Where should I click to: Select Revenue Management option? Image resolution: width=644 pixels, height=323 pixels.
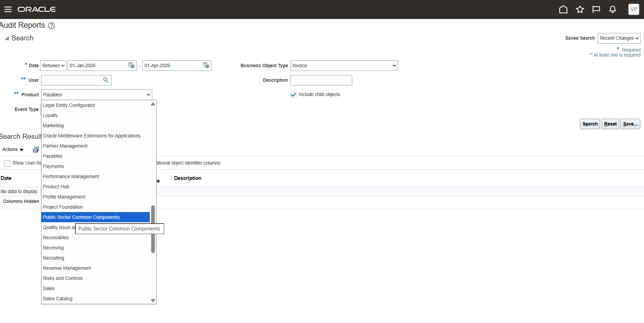(95, 268)
